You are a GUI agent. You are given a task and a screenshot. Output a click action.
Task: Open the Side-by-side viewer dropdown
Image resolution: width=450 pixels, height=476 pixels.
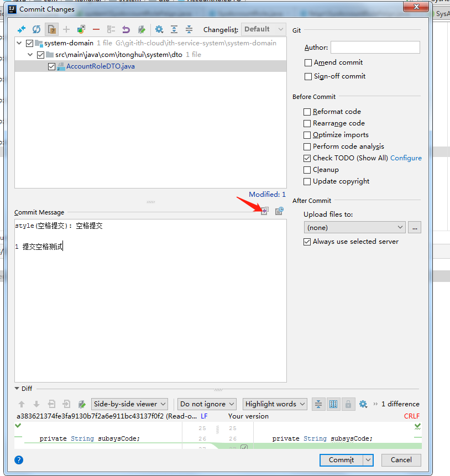129,404
